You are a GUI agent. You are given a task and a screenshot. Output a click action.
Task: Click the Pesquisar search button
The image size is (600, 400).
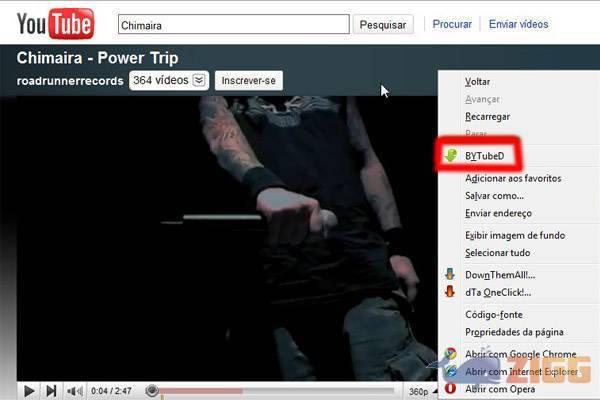point(383,24)
